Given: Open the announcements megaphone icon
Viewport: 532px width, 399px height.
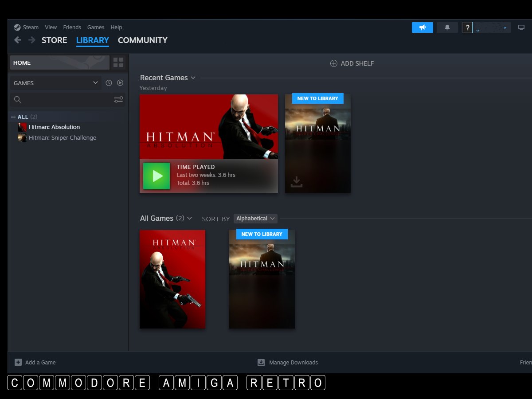Looking at the screenshot, I should 422,27.
